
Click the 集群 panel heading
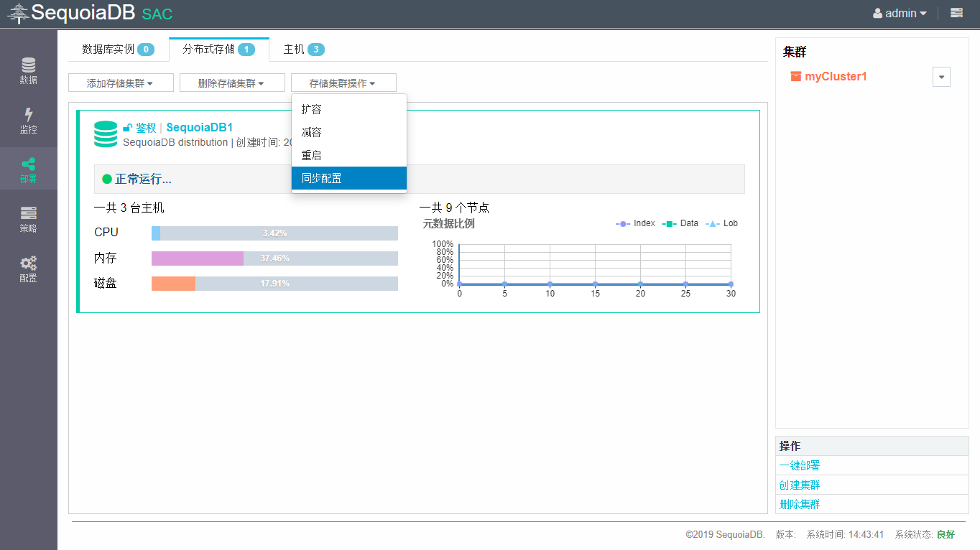pyautogui.click(x=795, y=52)
